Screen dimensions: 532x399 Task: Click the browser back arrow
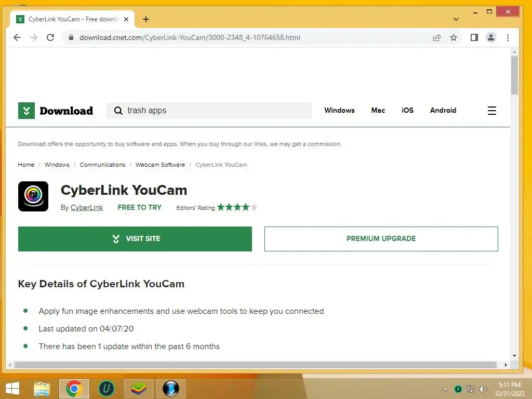17,37
